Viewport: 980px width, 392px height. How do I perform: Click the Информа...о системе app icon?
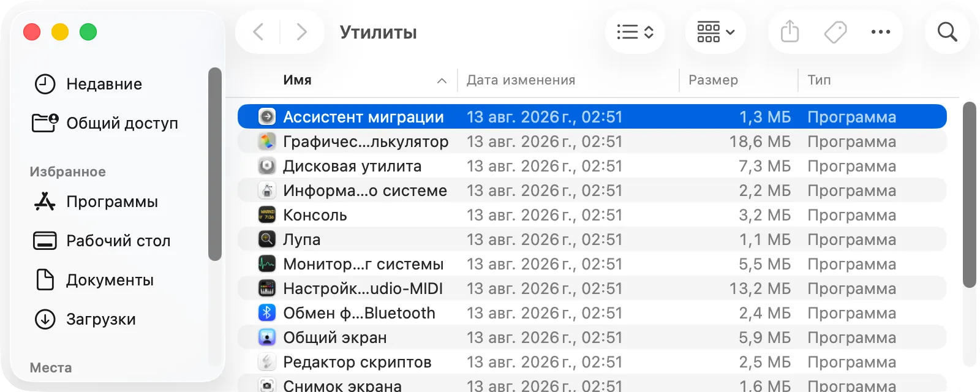click(x=267, y=190)
